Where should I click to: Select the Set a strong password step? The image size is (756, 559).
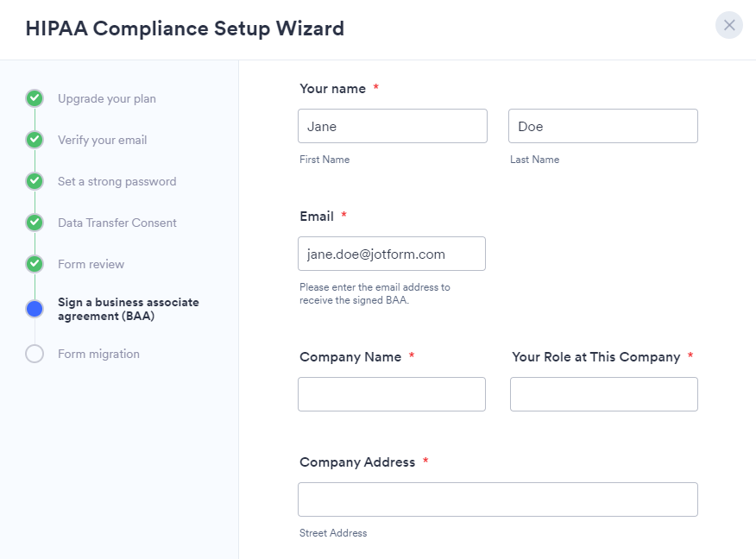(x=117, y=181)
